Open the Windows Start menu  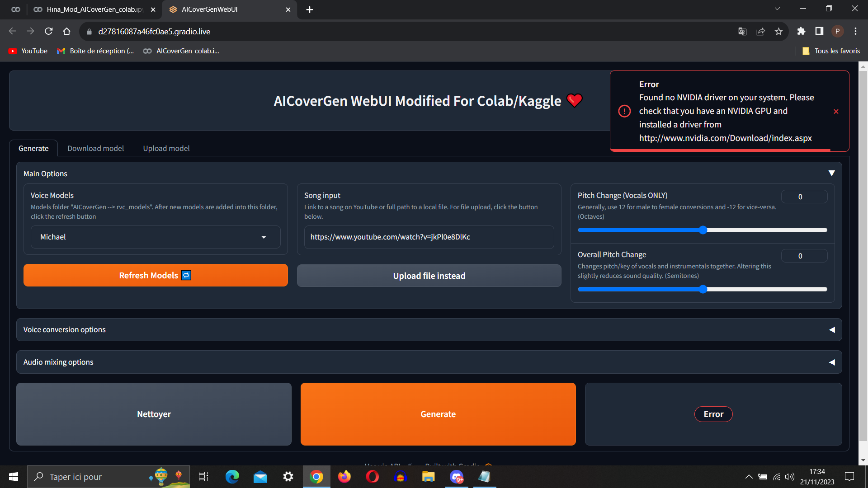click(x=14, y=477)
